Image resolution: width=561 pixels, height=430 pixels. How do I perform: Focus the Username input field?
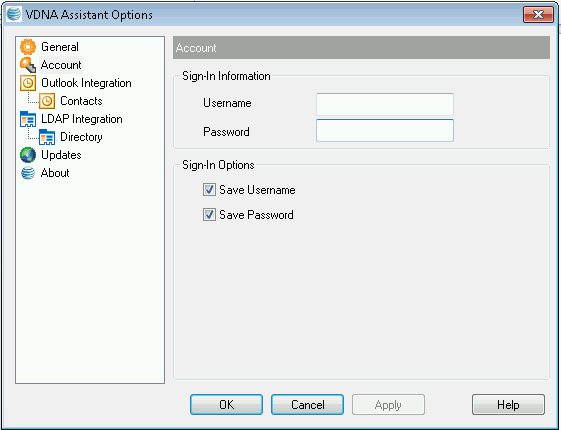385,104
